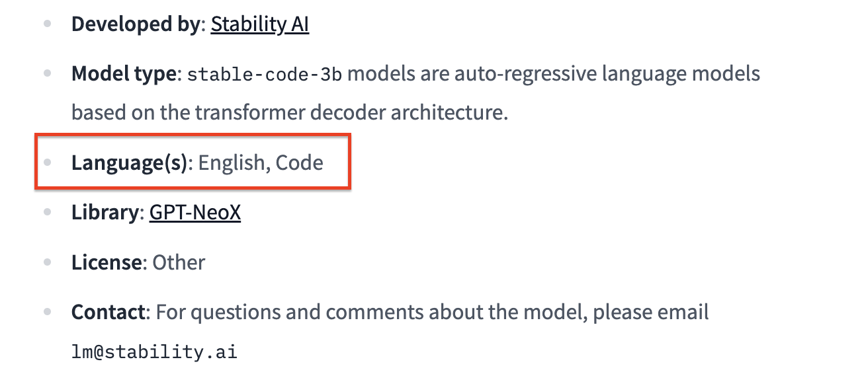
Task: Click the bullet point beside 'Contact'
Action: coord(47,312)
